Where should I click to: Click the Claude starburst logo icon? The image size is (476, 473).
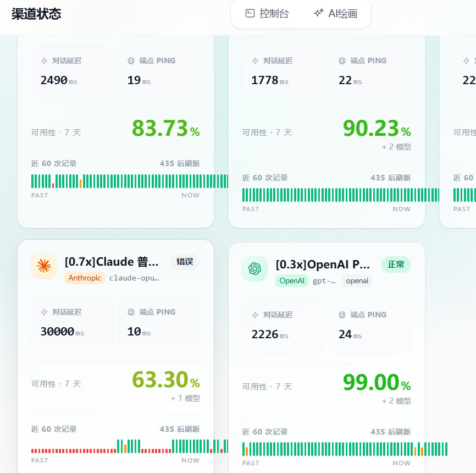tap(44, 266)
